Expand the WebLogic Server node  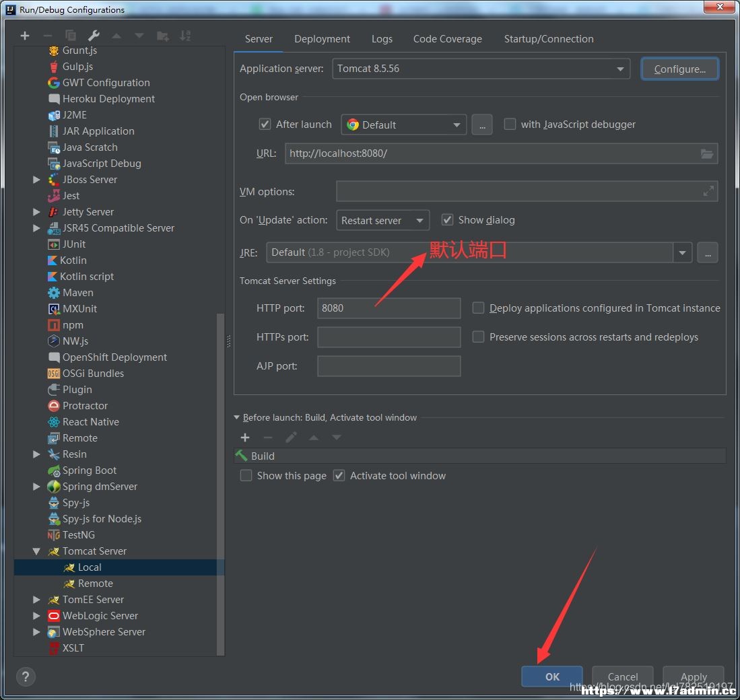[36, 616]
